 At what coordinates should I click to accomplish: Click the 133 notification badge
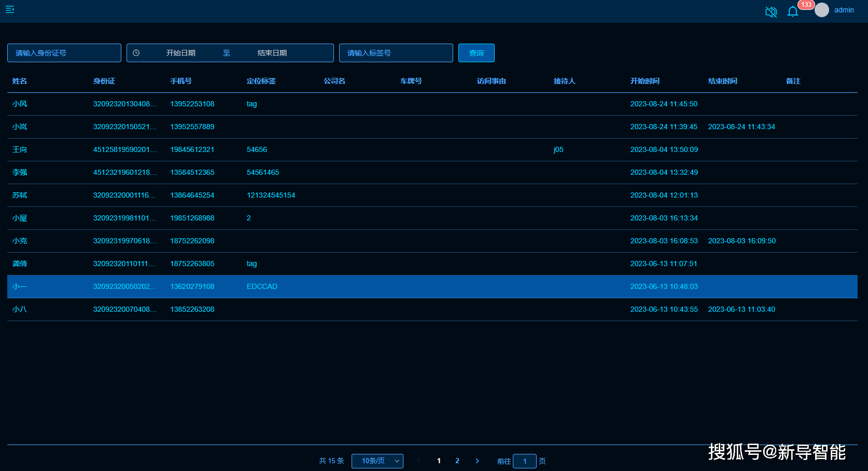(806, 5)
